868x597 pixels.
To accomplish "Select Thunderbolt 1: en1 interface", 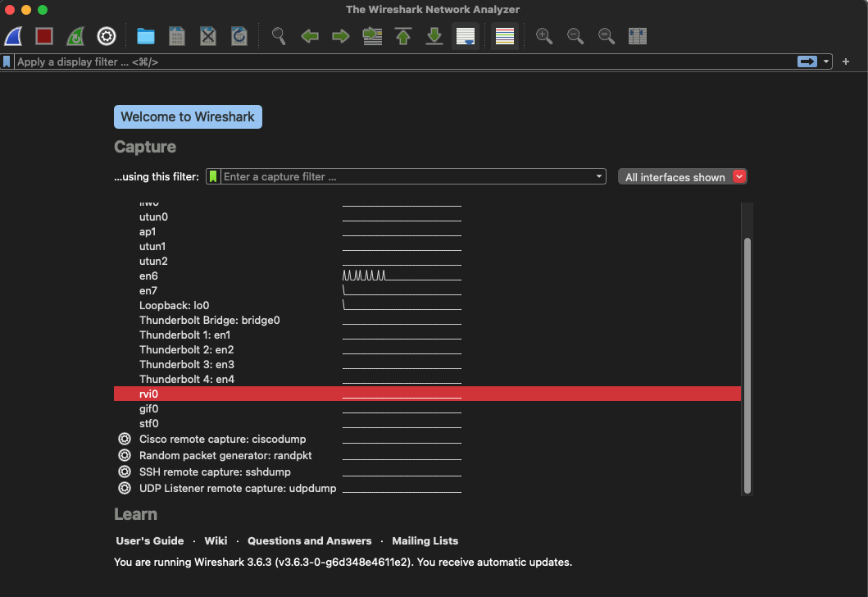I will 427,335.
